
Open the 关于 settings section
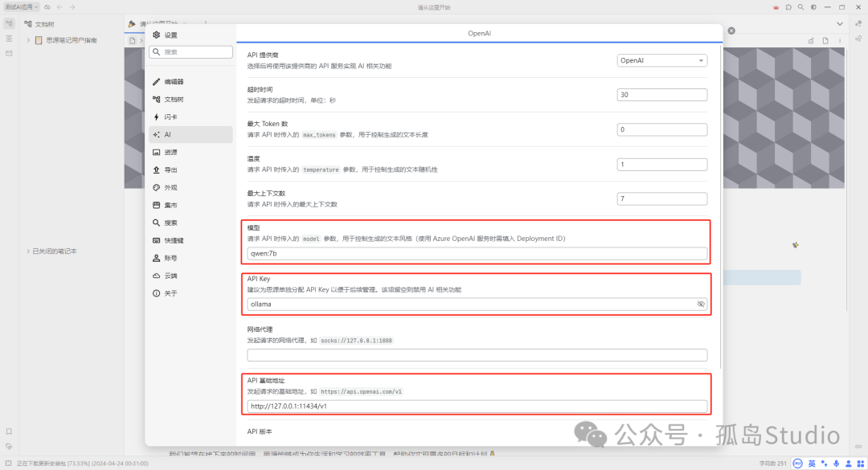click(190, 293)
